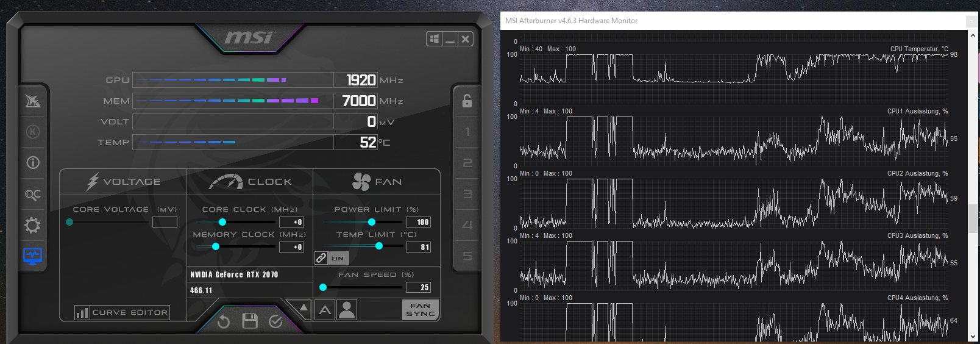Click the Memory Clock offset input field
980x344 pixels.
click(291, 247)
